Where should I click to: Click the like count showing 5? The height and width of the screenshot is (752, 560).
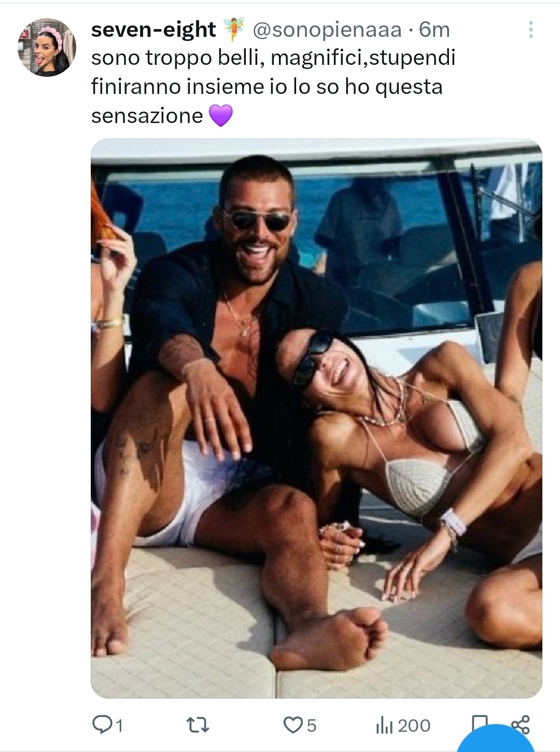click(311, 725)
